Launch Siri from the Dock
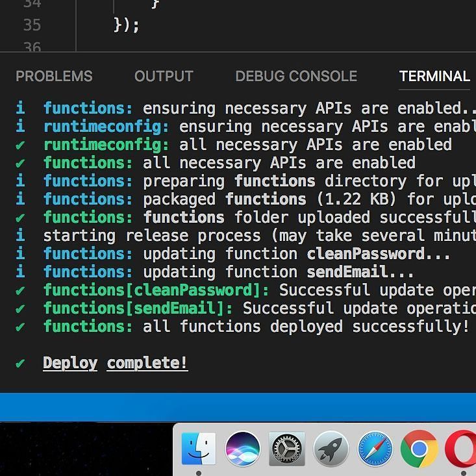Image resolution: width=476 pixels, height=476 pixels. [x=243, y=449]
